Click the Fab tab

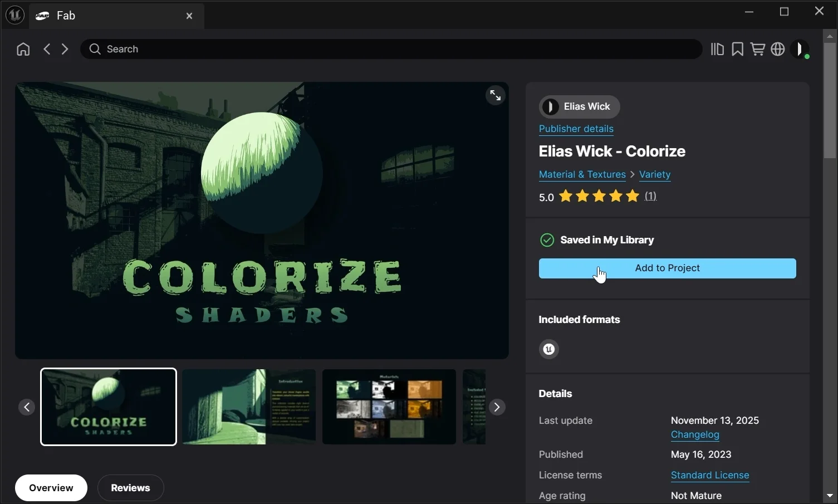116,16
